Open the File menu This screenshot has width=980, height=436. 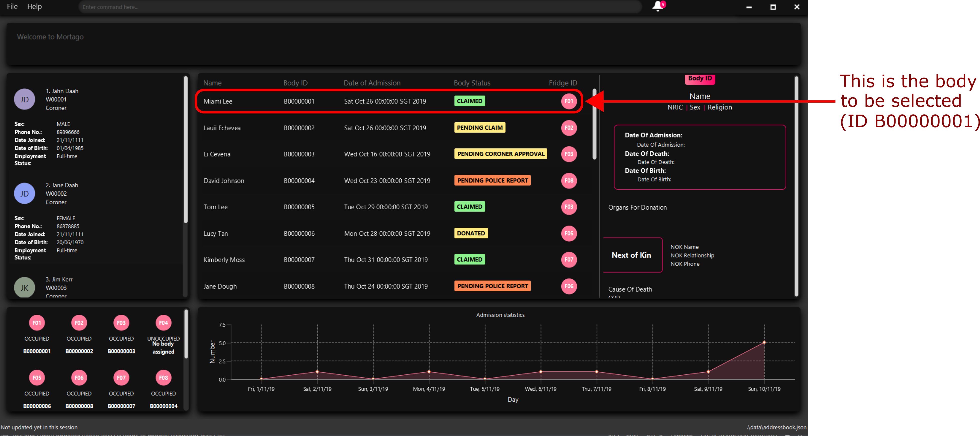[x=12, y=6]
